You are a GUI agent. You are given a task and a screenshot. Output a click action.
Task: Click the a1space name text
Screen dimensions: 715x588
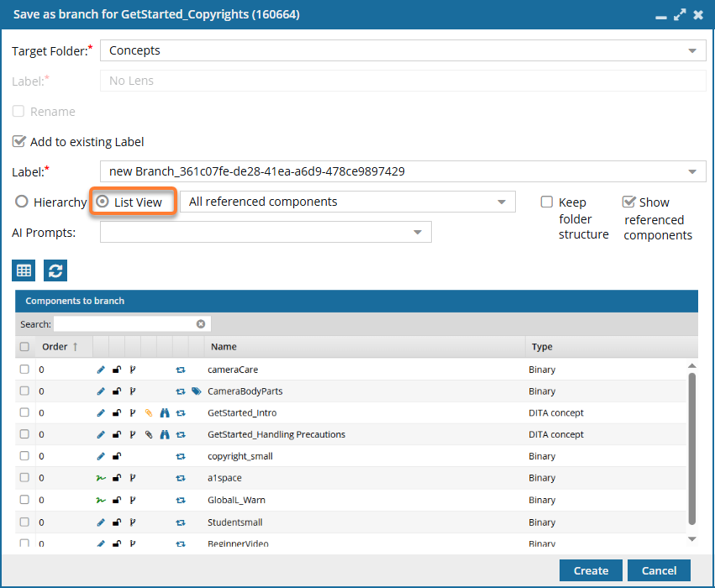224,478
